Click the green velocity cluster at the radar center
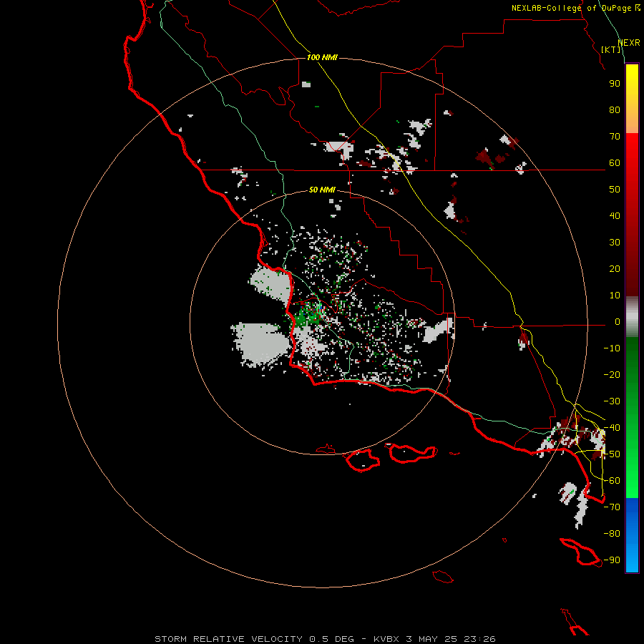This screenshot has height=644, width=644. click(307, 316)
